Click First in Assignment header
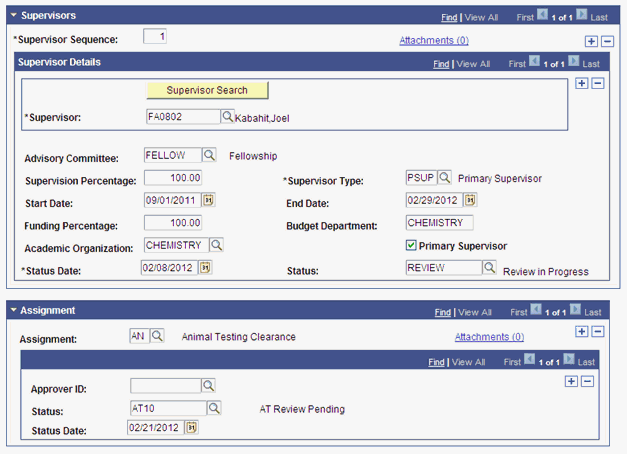 519,312
